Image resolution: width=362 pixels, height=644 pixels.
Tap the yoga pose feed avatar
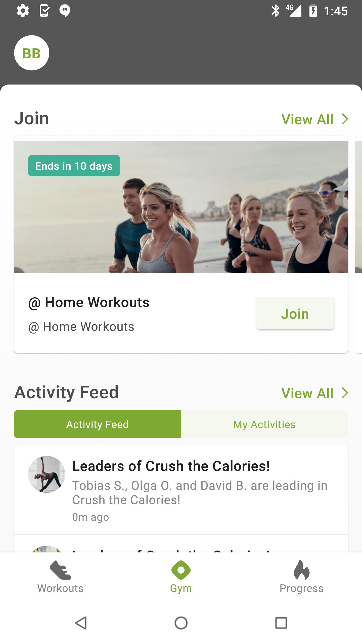click(47, 474)
